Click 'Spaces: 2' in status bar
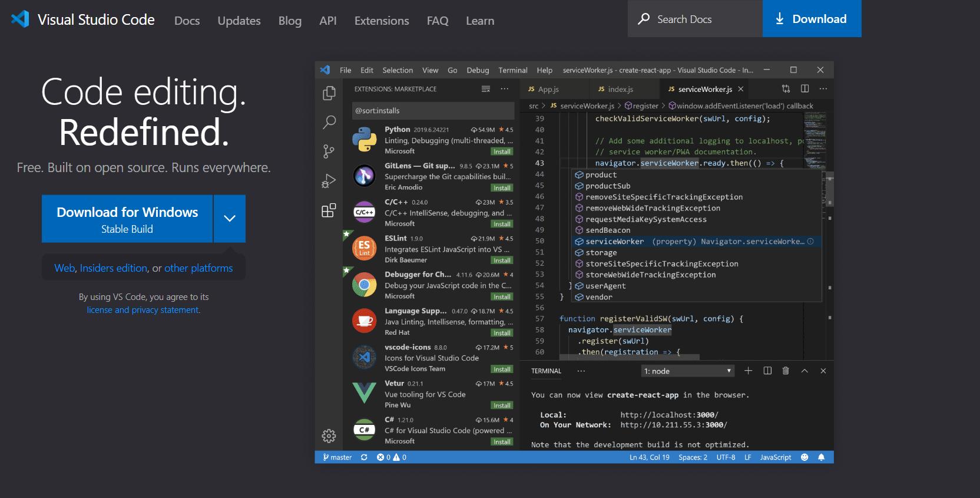980x498 pixels. coord(693,457)
